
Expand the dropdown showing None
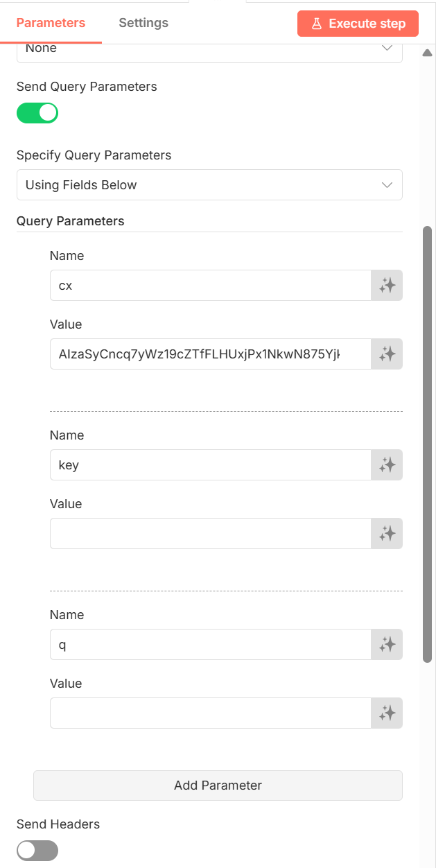click(x=209, y=50)
